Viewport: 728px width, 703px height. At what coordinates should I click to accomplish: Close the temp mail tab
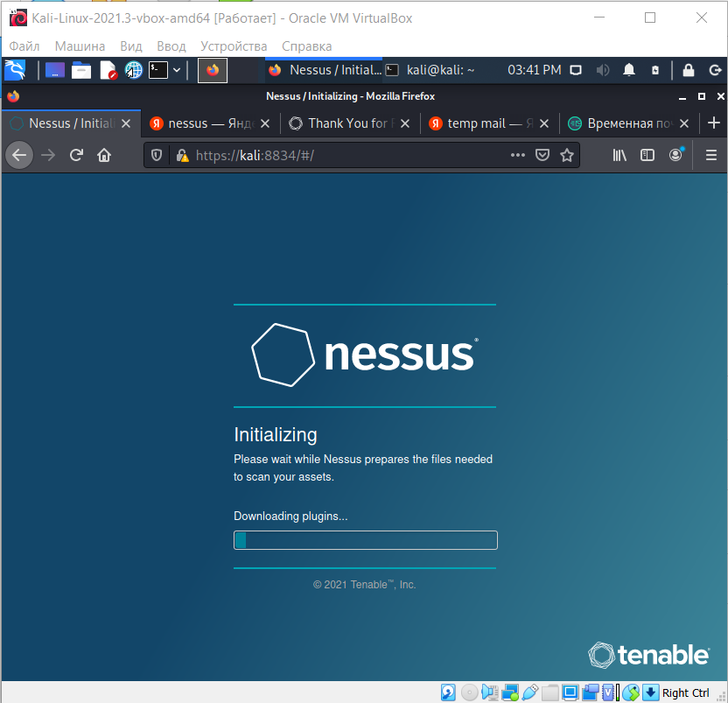click(x=544, y=123)
